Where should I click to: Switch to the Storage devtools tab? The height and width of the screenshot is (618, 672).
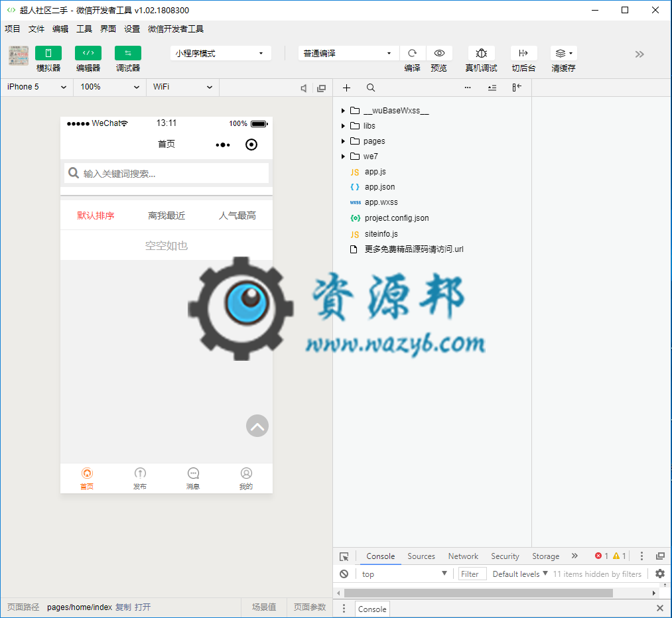545,556
